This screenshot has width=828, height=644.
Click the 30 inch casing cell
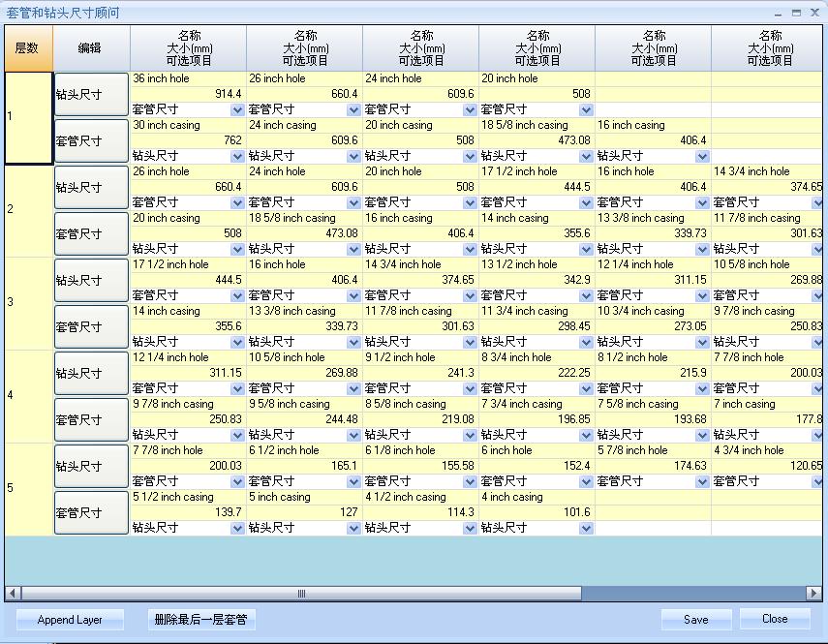[x=188, y=125]
